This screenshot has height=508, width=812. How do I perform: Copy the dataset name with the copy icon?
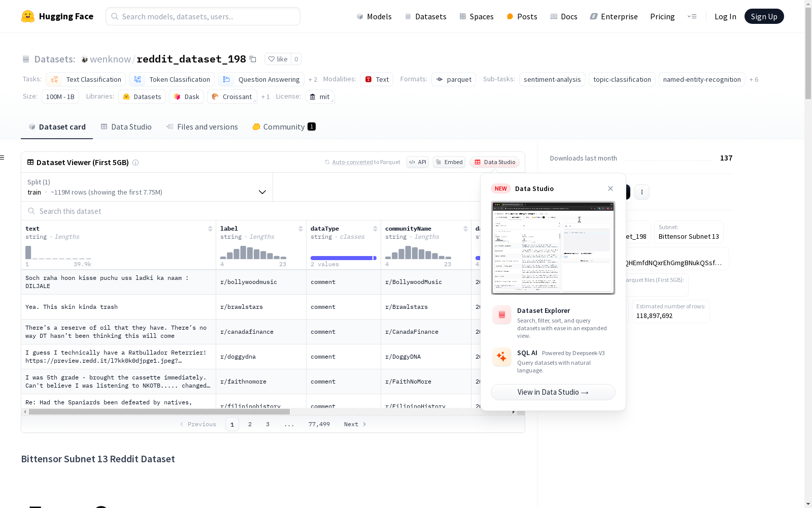(x=253, y=59)
